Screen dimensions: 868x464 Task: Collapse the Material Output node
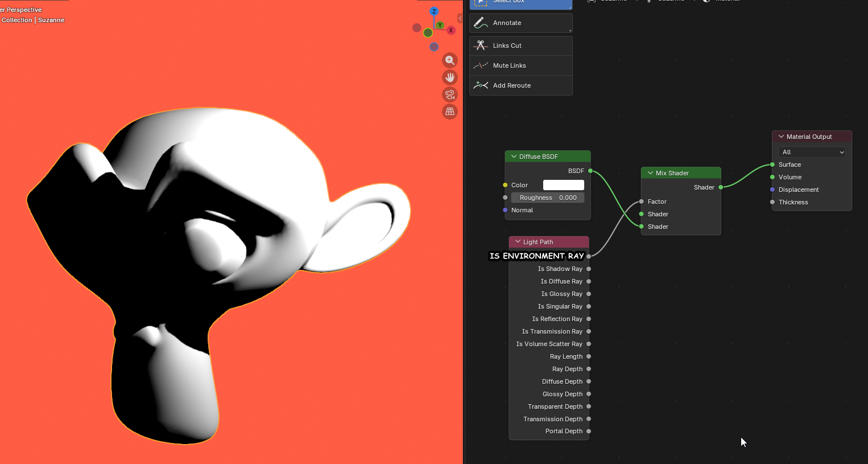tap(781, 137)
